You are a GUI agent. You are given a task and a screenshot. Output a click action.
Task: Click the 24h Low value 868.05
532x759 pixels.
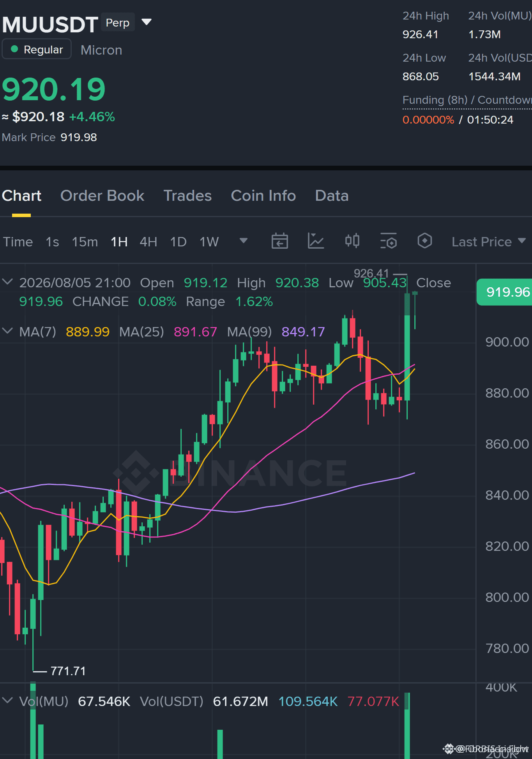(421, 76)
